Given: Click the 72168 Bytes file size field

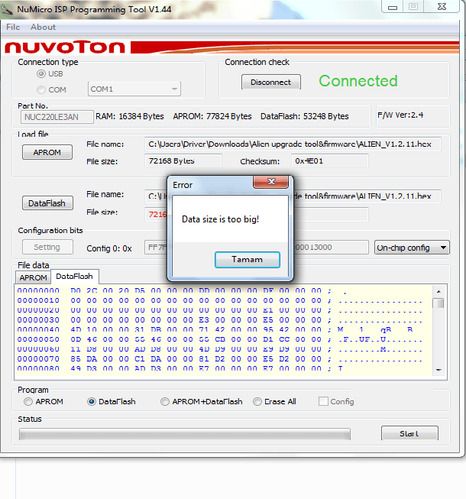Looking at the screenshot, I should click(183, 161).
